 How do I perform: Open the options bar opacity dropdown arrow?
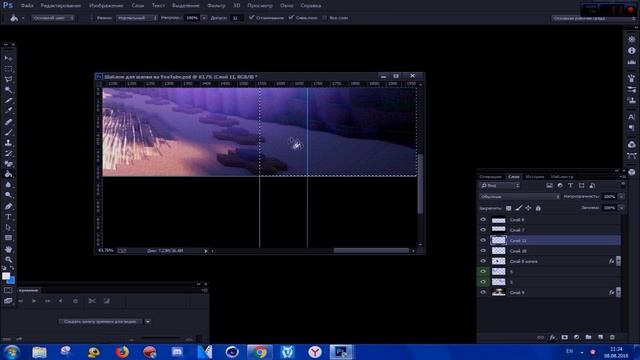204,18
